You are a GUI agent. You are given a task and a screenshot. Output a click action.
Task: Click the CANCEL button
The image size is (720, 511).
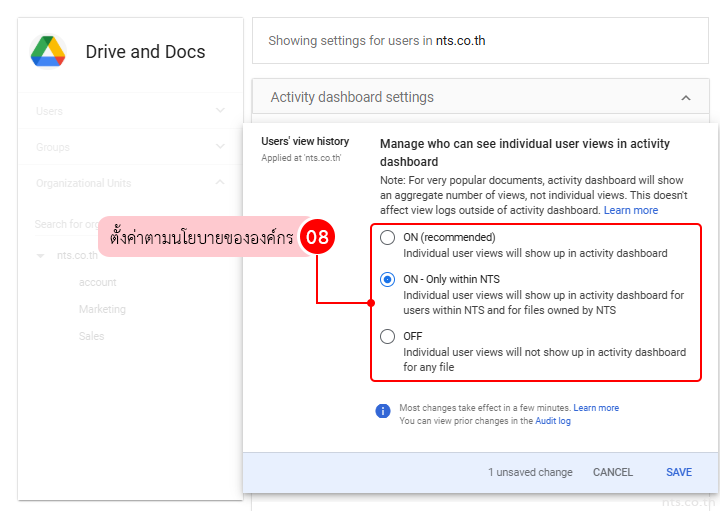tap(613, 472)
